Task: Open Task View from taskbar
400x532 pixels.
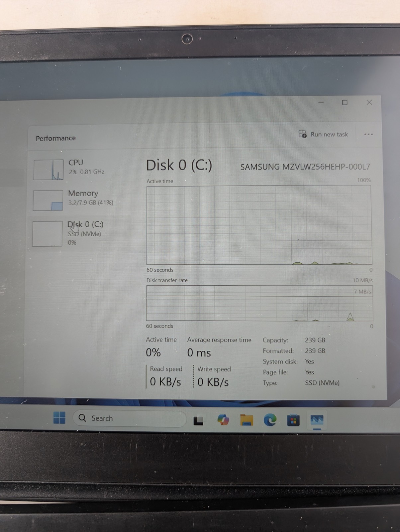Action: tap(198, 421)
